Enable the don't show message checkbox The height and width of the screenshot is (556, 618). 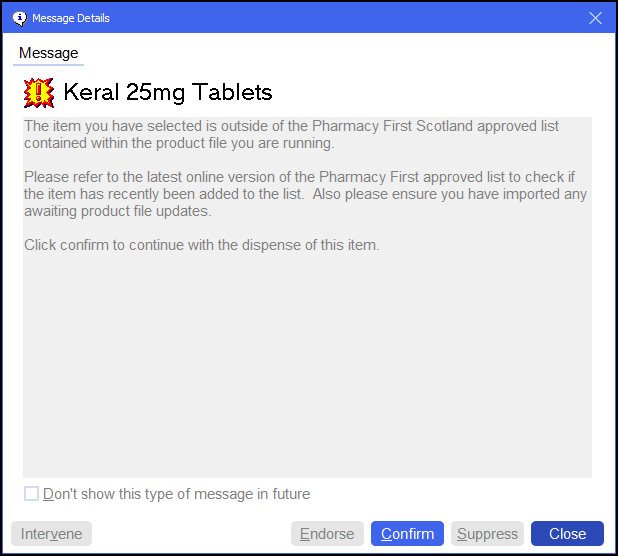pos(32,494)
